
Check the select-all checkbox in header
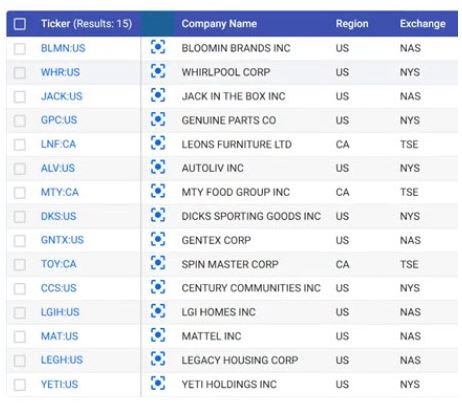coord(20,24)
